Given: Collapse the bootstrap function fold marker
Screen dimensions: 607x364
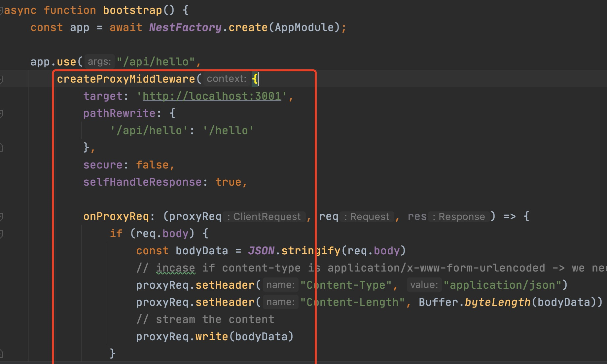Looking at the screenshot, I should [1, 11].
